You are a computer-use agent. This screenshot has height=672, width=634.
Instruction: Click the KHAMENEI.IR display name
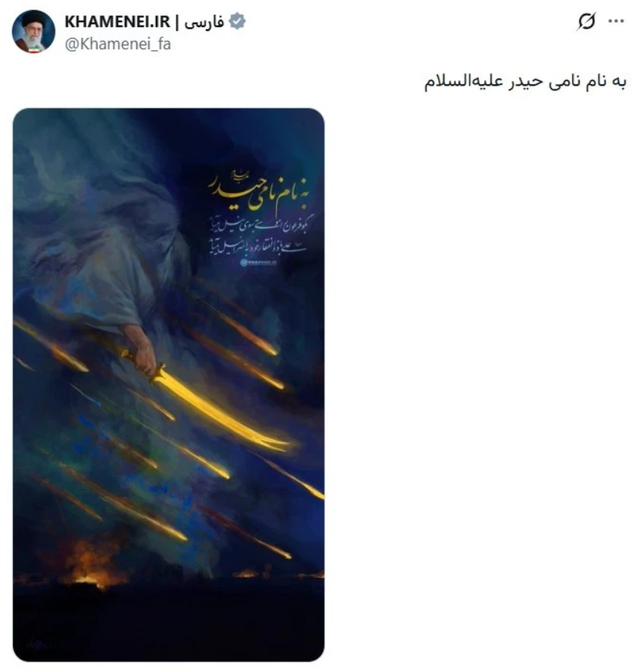[117, 22]
